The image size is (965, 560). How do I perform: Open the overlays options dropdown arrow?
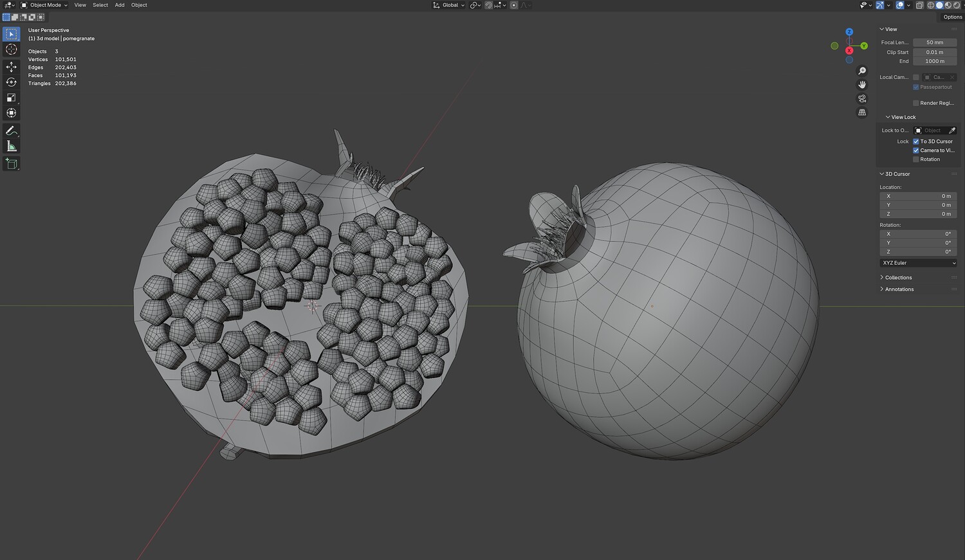pos(908,5)
